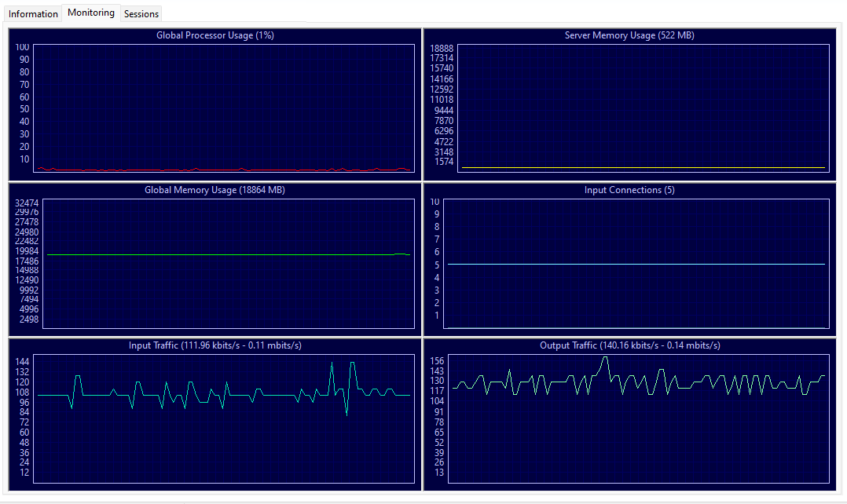The width and height of the screenshot is (847, 504).
Task: Click the Global Memory Usage chart area
Action: point(228,263)
